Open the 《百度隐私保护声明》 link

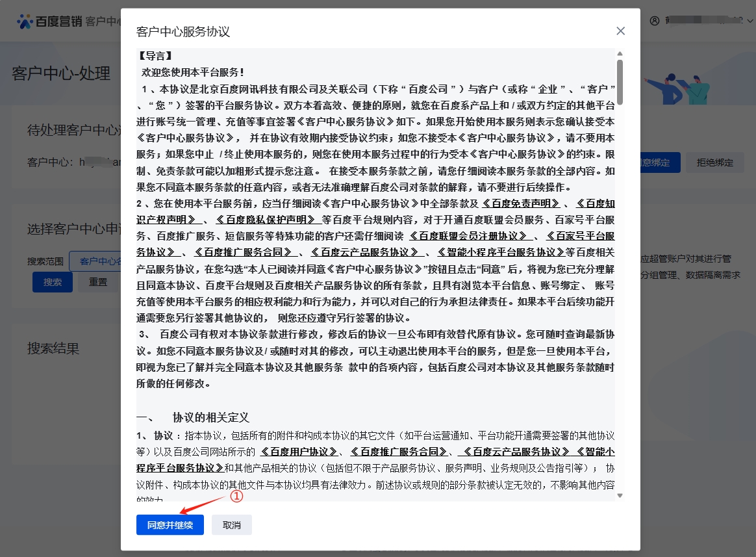pyautogui.click(x=268, y=220)
